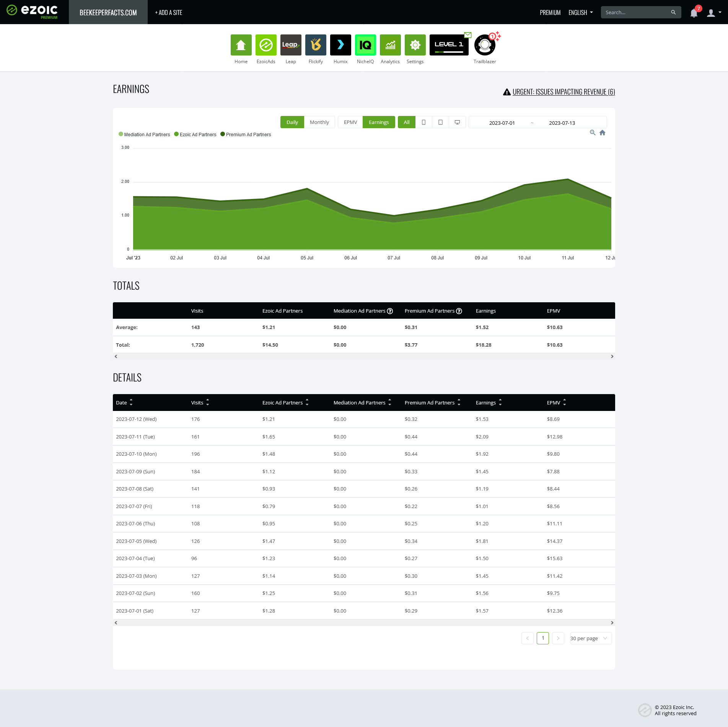Open the Flickify icon
This screenshot has width=728, height=727.
point(316,45)
